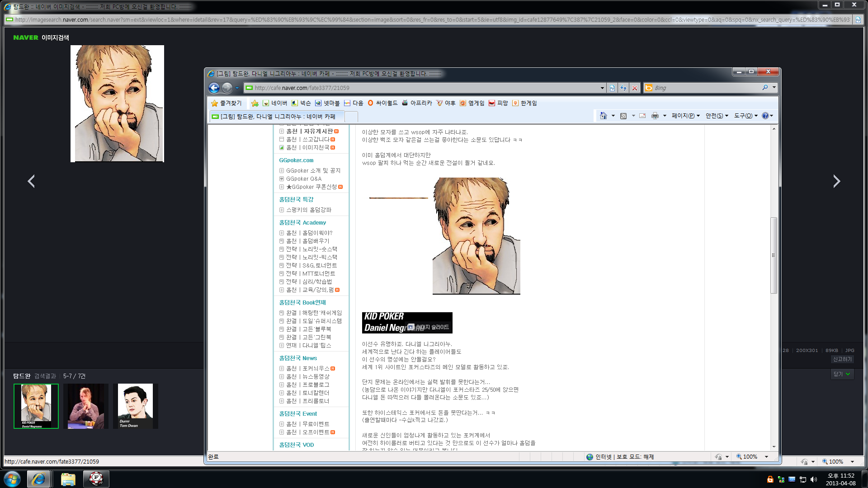Open the 즐겨찾기 favorites star button
868x488 pixels.
click(x=226, y=103)
